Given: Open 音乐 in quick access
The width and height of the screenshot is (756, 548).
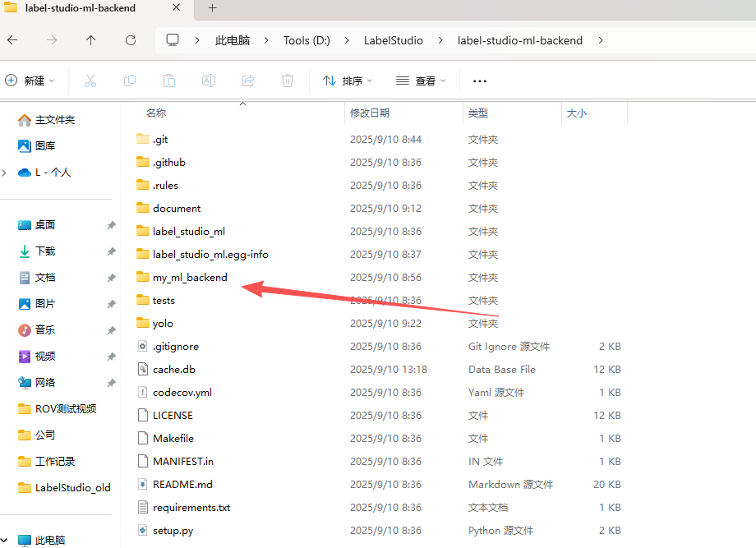Looking at the screenshot, I should click(37, 329).
